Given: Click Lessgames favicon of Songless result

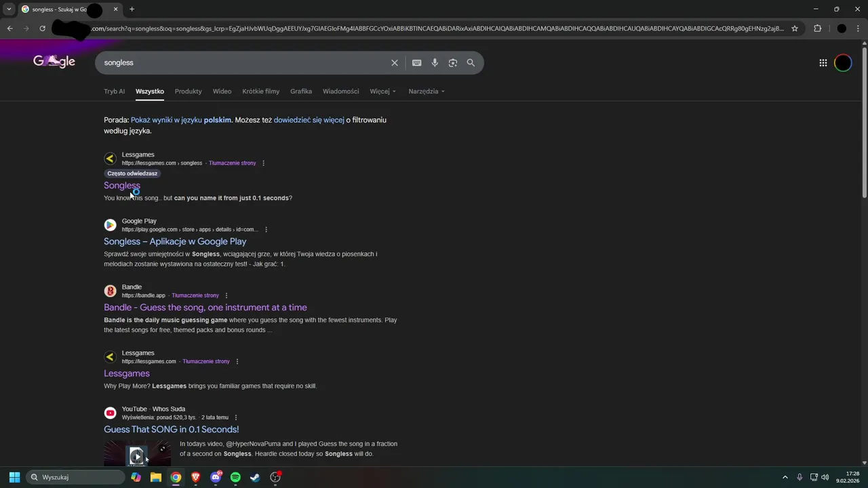Looking at the screenshot, I should click(110, 159).
